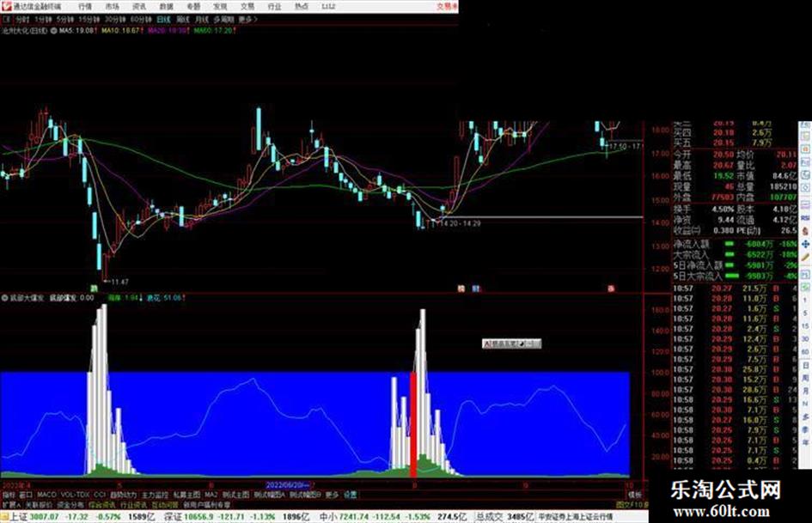The height and width of the screenshot is (523, 812).
Task: Apply the MACD indicator tab
Action: [x=46, y=495]
